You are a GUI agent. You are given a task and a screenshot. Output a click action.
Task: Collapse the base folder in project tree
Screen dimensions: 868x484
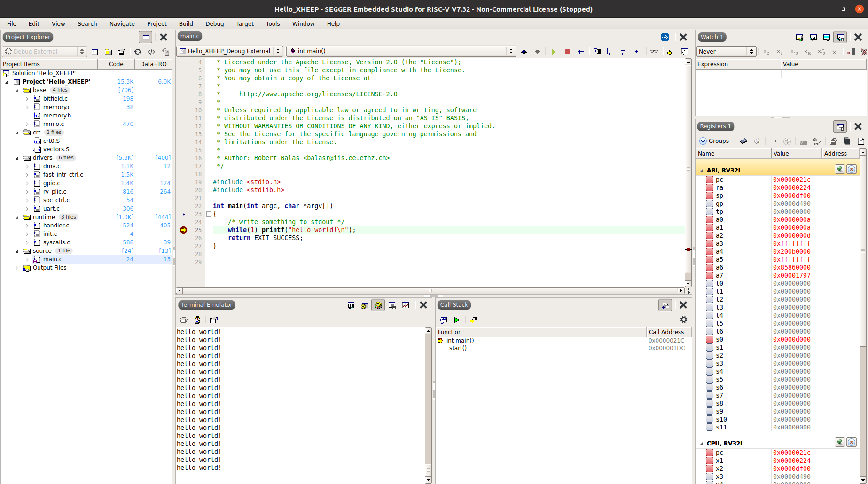(x=17, y=90)
